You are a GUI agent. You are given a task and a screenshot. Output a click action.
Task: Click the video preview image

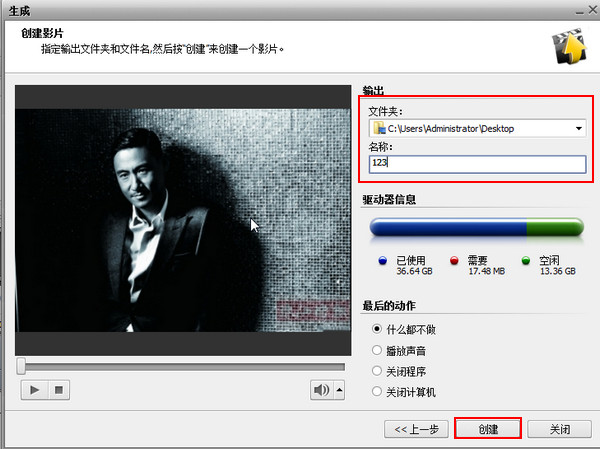point(183,220)
